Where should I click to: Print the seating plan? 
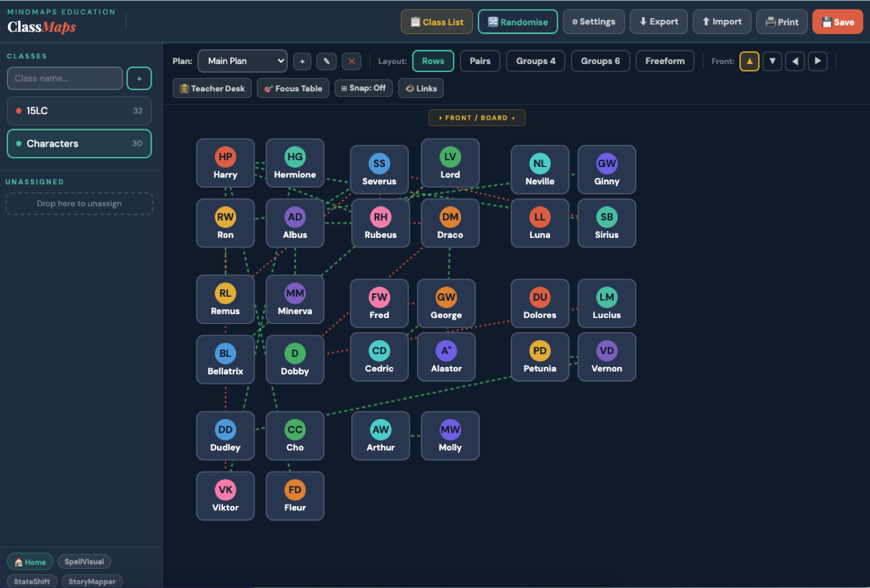click(782, 22)
